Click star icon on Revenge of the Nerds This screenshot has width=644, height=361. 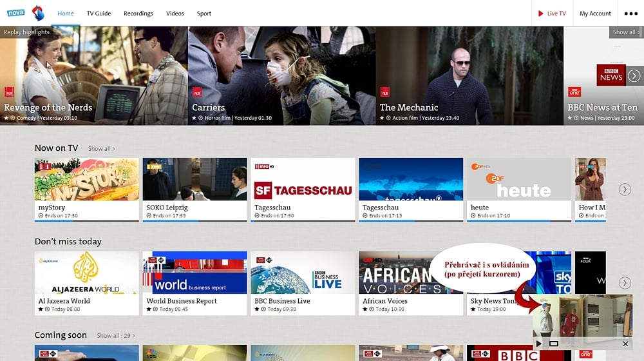tap(6, 118)
